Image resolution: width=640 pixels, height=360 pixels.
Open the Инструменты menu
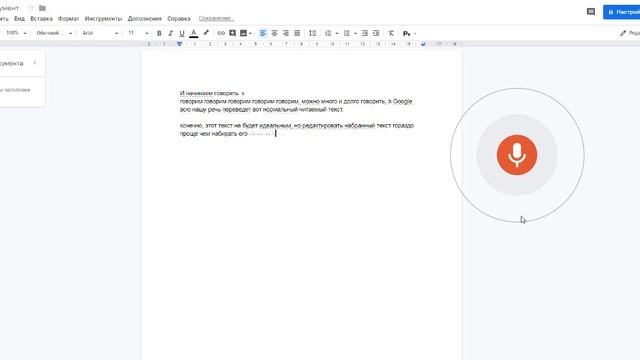(x=103, y=19)
